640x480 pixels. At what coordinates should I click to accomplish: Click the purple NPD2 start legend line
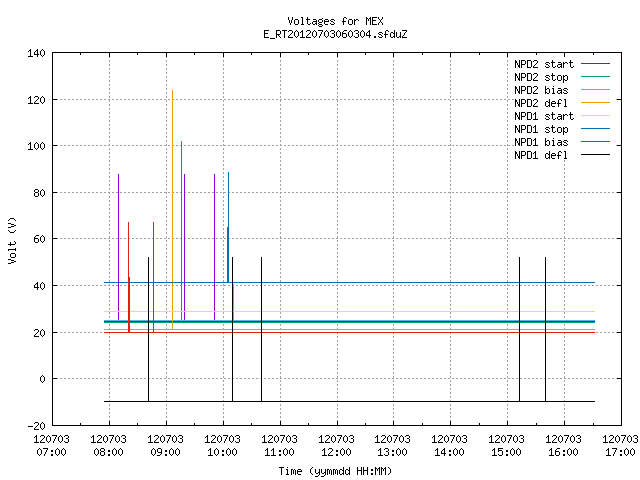(x=595, y=64)
